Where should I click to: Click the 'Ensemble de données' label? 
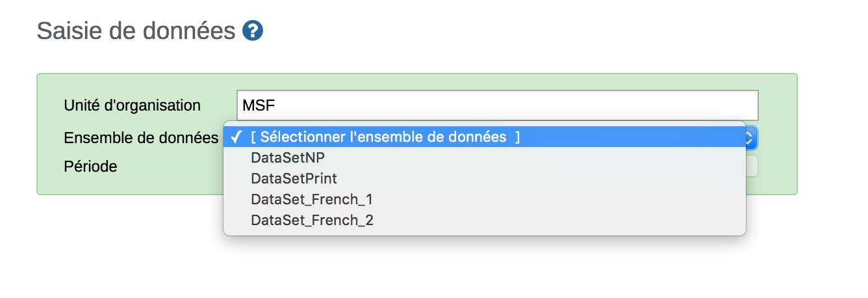[141, 138]
